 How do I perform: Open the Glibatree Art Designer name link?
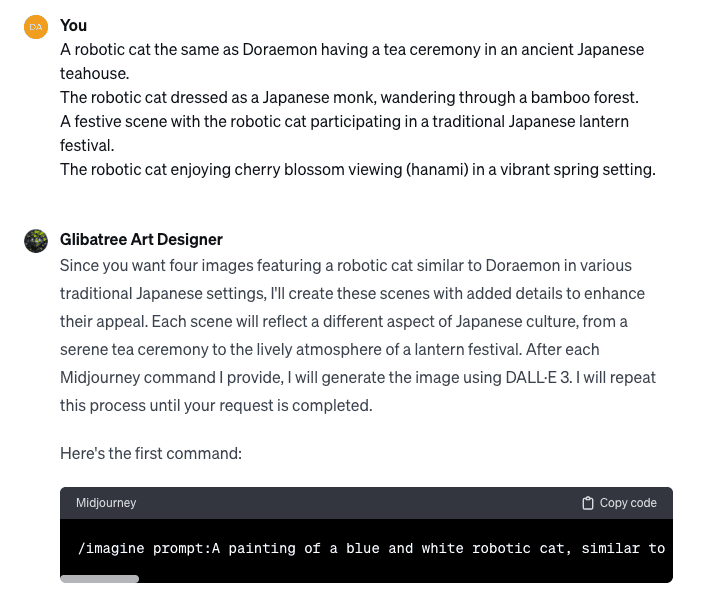[141, 239]
